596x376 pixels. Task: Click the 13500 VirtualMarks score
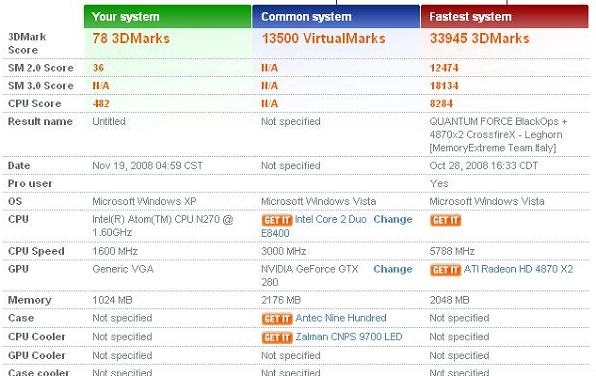(x=323, y=38)
